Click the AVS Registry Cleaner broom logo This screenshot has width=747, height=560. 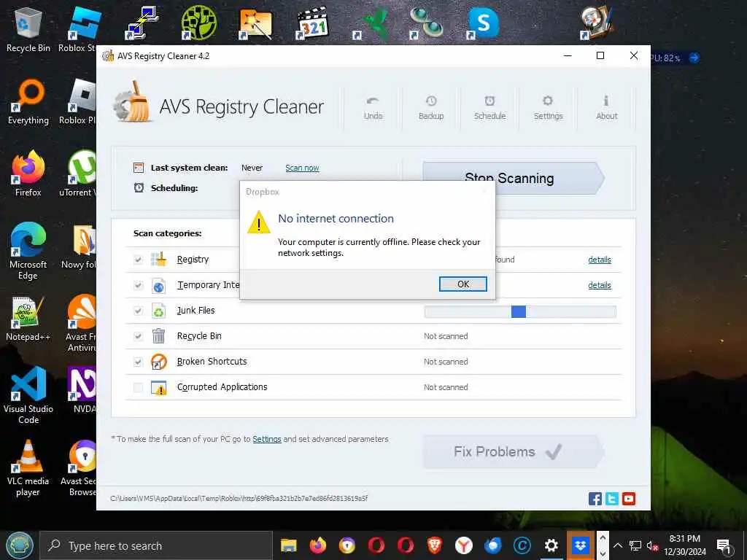click(x=132, y=101)
